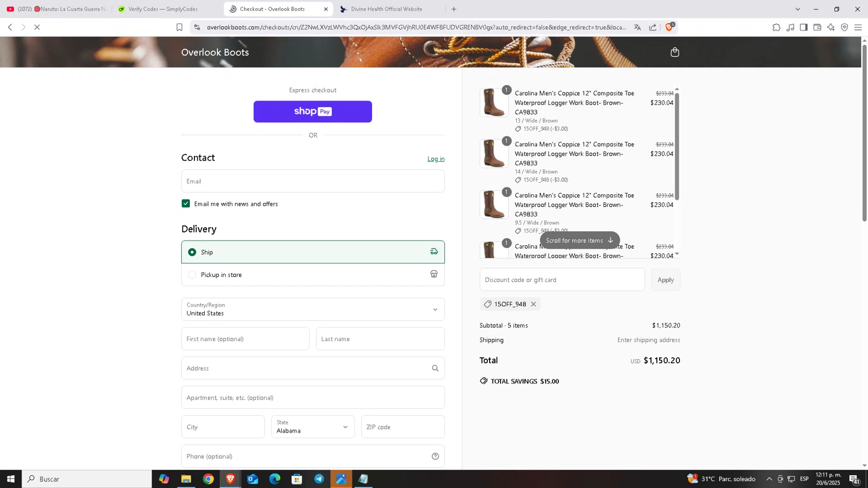Open the notification center icon
The width and height of the screenshot is (868, 488).
[x=855, y=479]
